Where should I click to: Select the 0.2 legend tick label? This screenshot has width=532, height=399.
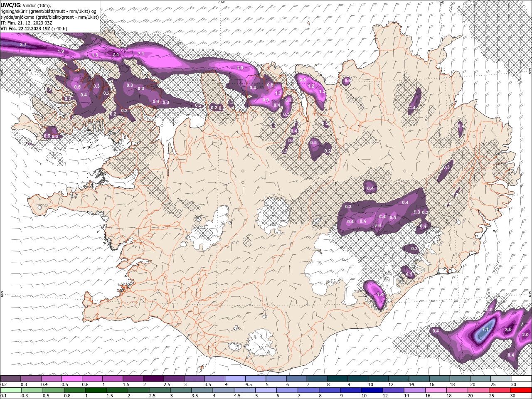(x=3, y=384)
